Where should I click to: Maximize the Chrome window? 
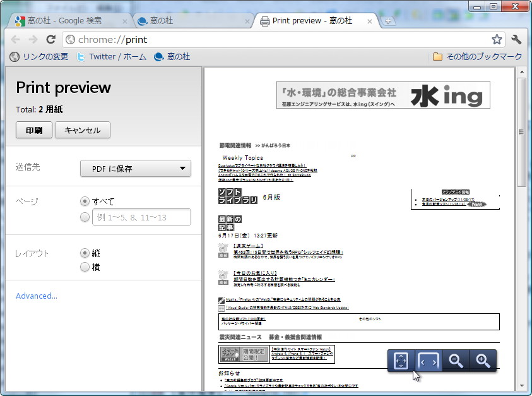click(x=494, y=6)
